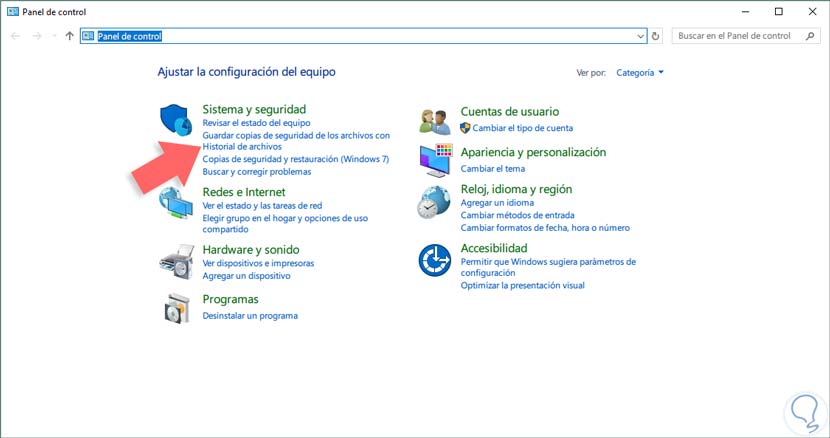Open Buscar y corregir problemas

257,172
